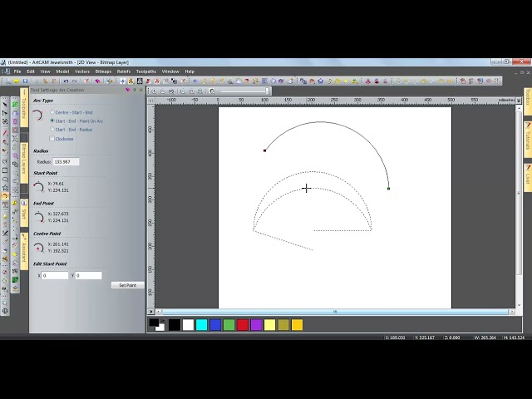Click the End Point arc icon
532x399 pixels.
[39, 217]
